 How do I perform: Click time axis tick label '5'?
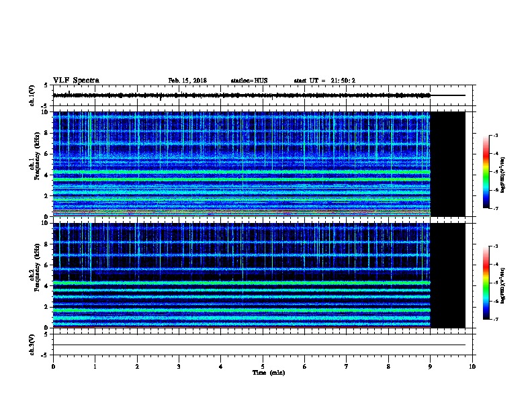tap(263, 367)
